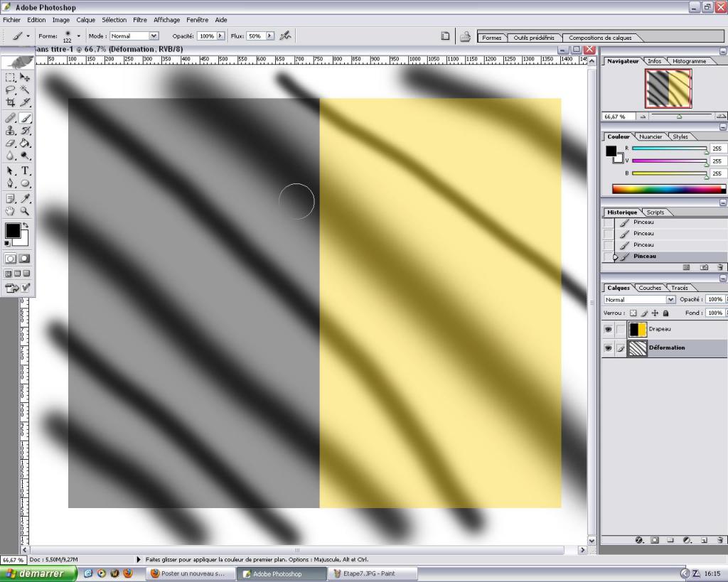728x582 pixels.
Task: Click the color spectrum ramp in Couleur panel
Action: [x=669, y=189]
